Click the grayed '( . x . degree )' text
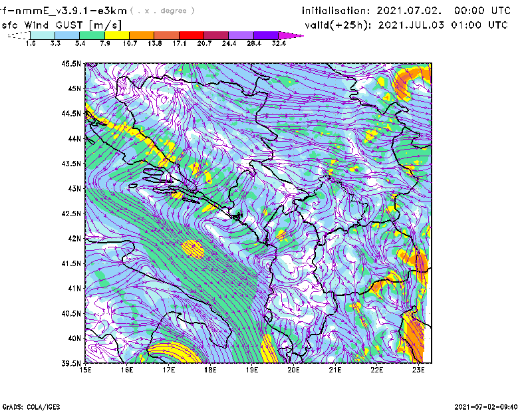The width and height of the screenshot is (532, 411). click(162, 11)
